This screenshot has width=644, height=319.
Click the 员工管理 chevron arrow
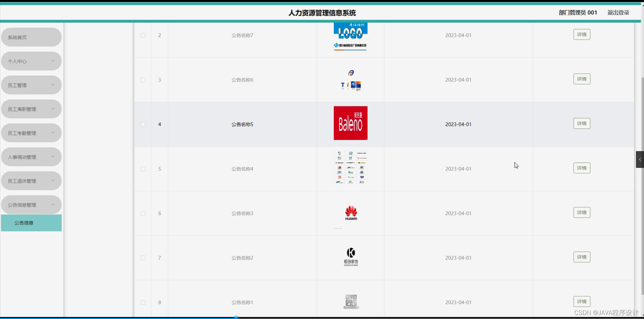[x=53, y=85]
